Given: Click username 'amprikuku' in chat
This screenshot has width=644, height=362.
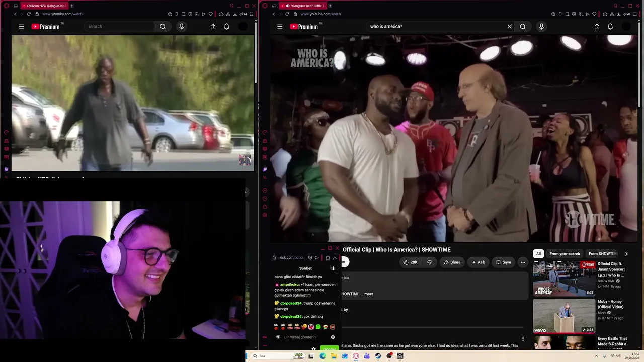Looking at the screenshot, I should tap(289, 285).
